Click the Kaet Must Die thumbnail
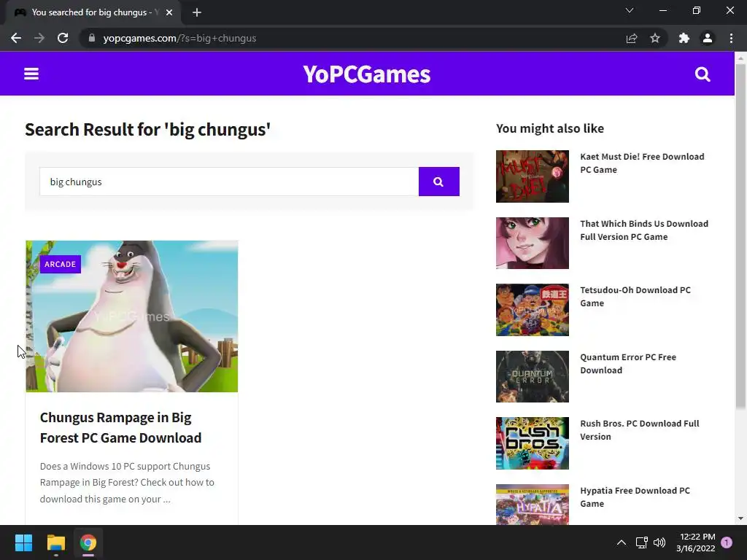 [532, 176]
